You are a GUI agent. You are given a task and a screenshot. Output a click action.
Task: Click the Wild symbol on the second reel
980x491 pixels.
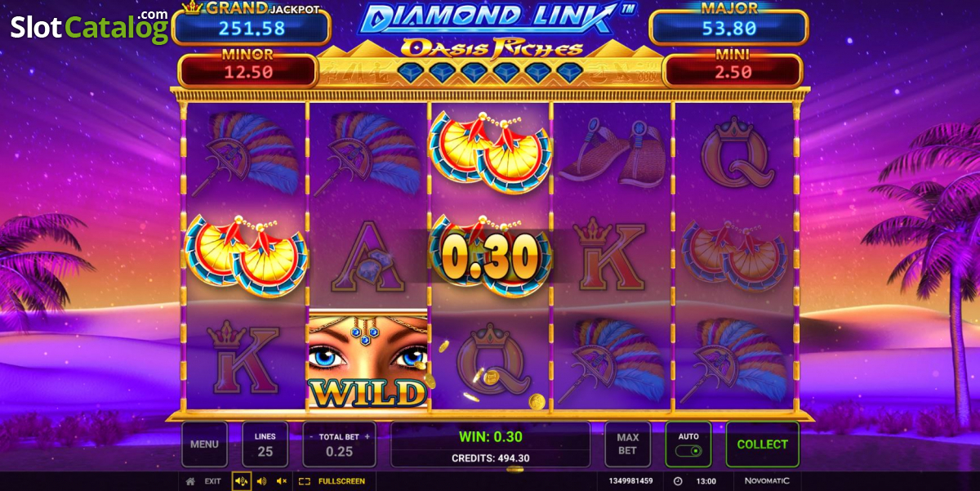point(367,359)
